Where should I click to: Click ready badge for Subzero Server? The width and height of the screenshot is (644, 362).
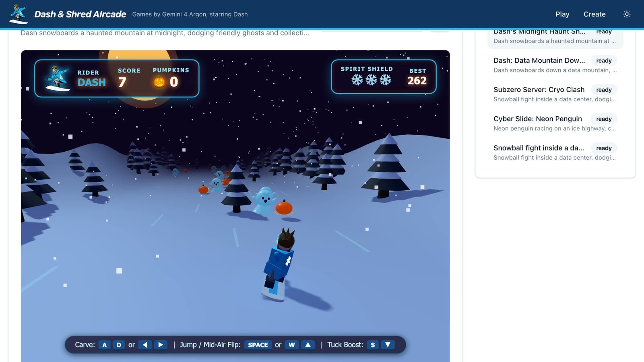click(604, 90)
